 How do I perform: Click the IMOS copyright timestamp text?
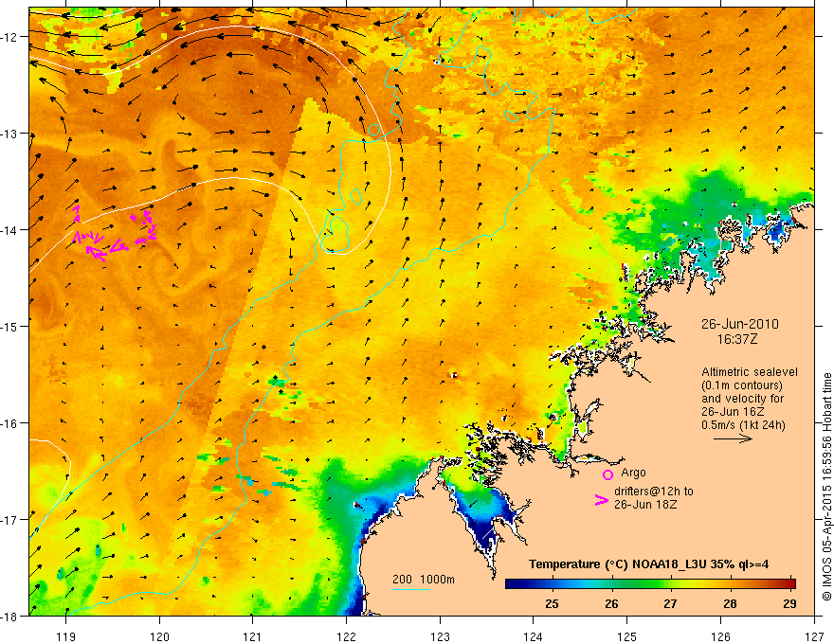click(826, 487)
